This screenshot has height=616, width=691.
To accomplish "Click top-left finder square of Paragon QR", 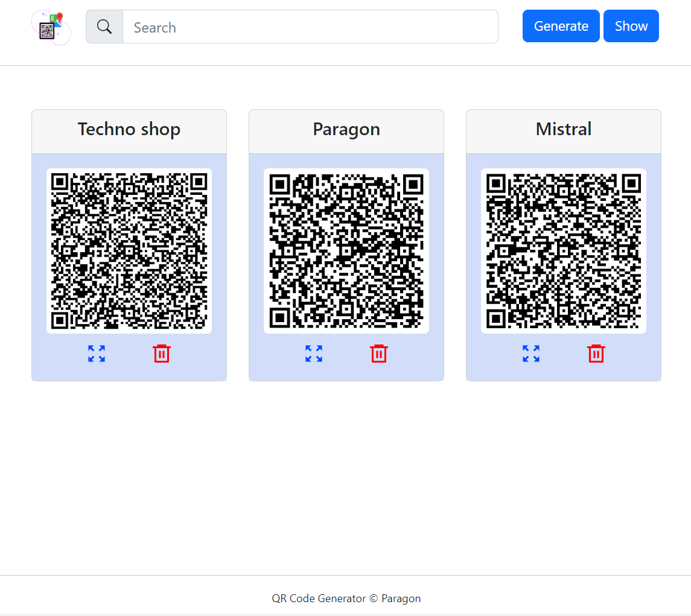I will click(279, 184).
